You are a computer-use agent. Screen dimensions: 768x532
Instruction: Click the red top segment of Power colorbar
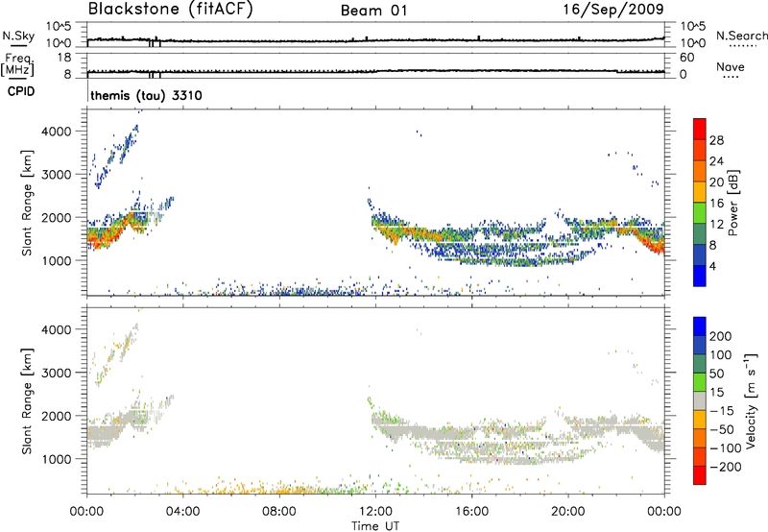[700, 129]
